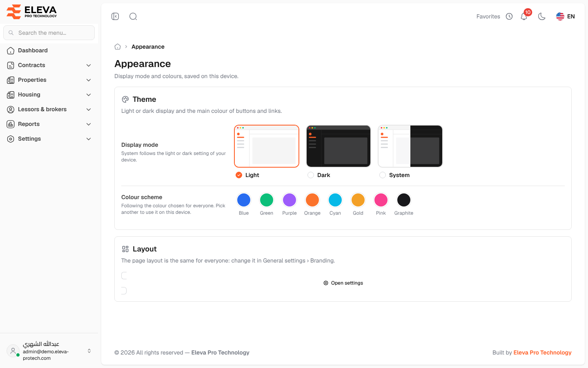Click the Open settings button
The image size is (588, 368).
click(343, 283)
